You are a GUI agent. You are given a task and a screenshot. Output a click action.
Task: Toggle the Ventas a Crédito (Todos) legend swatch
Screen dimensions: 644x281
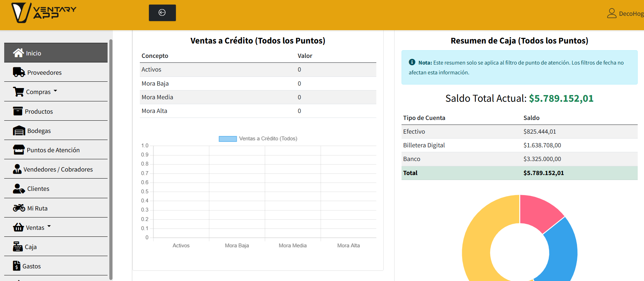[228, 139]
